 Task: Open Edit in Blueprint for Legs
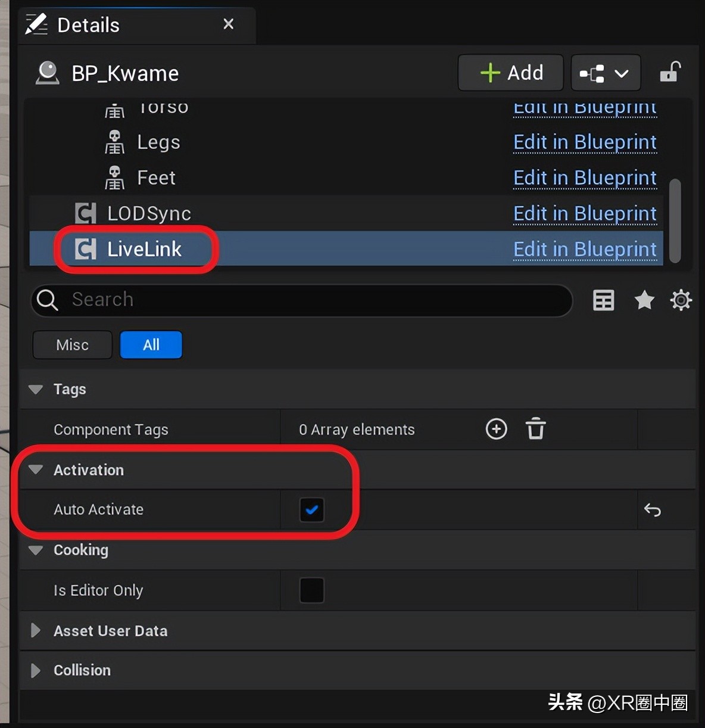(x=585, y=142)
